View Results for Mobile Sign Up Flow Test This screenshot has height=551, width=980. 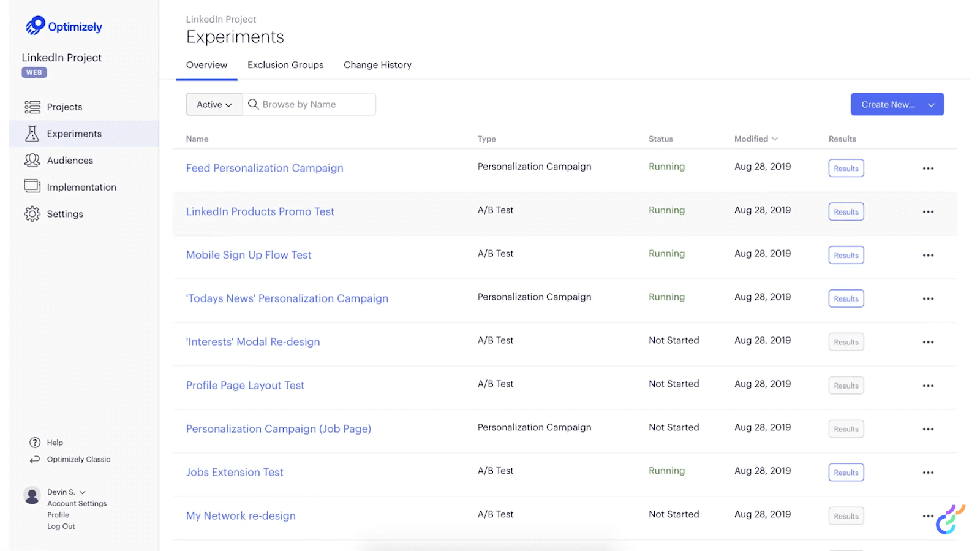click(x=846, y=256)
